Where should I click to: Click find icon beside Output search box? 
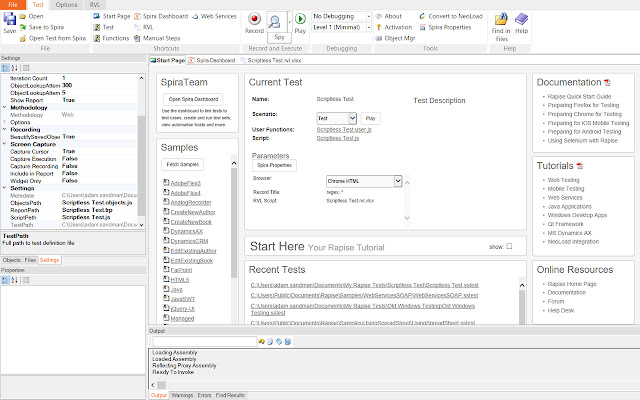pos(261,342)
